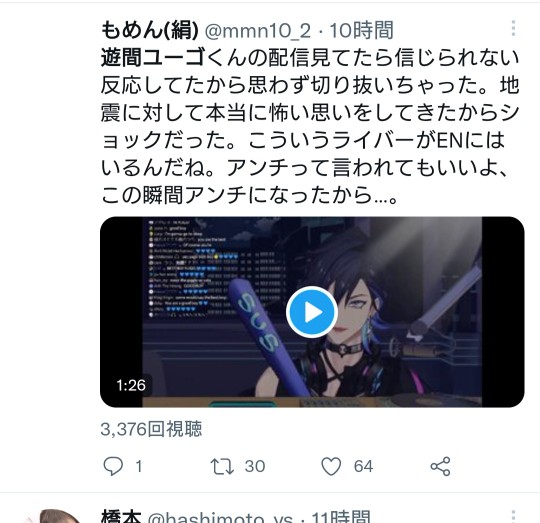
Task: Click the retweet count 30
Action: [255, 467]
